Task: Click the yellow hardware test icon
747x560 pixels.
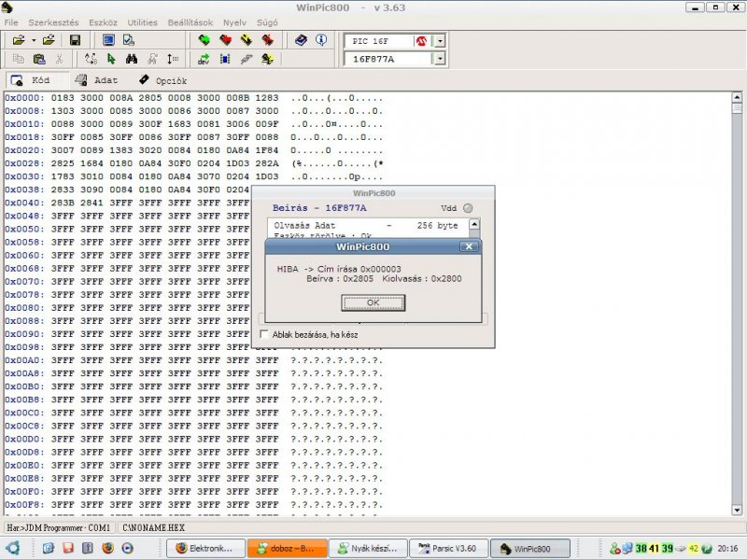Action: point(267,59)
